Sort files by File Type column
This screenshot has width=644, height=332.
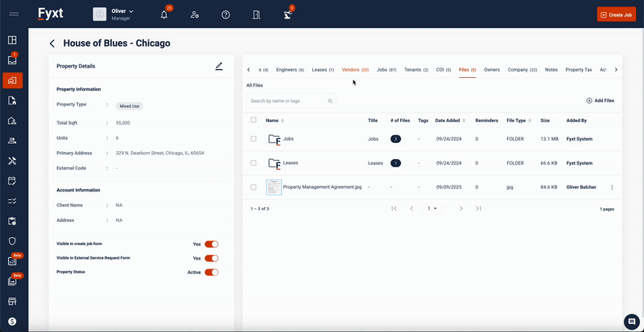pos(518,121)
